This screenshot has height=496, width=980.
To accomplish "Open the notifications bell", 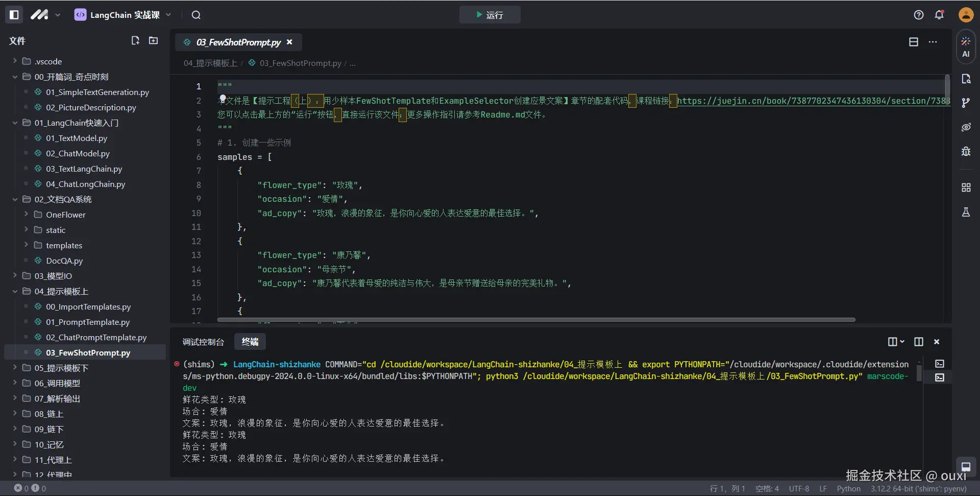I will [x=939, y=15].
